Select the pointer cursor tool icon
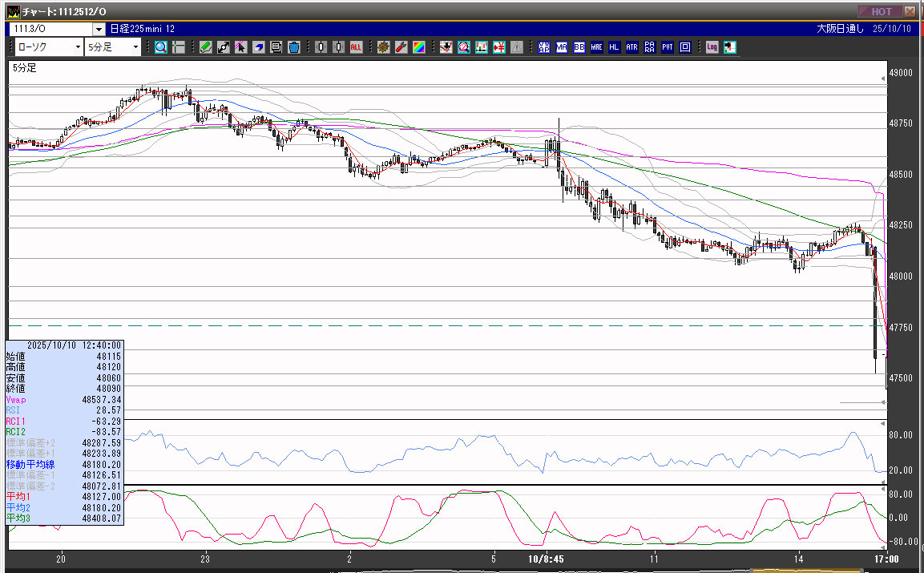Viewport: 924px width, 573px height. 240,47
